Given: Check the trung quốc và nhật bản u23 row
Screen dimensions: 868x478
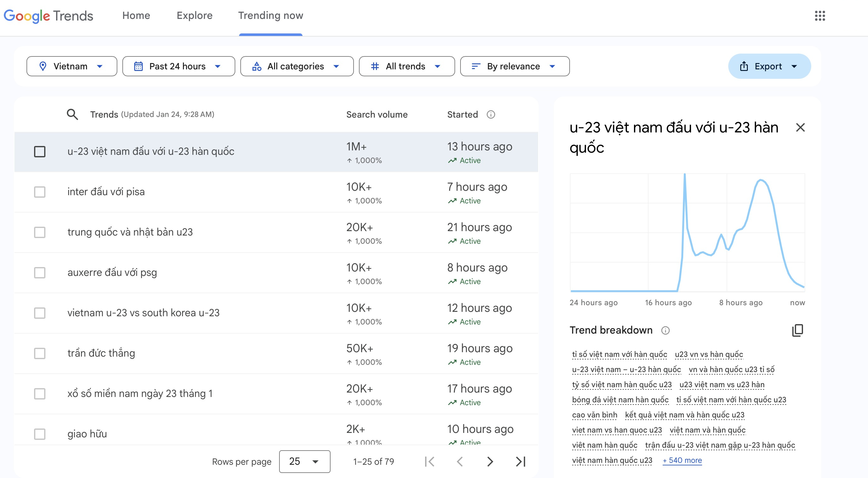Looking at the screenshot, I should pos(40,232).
